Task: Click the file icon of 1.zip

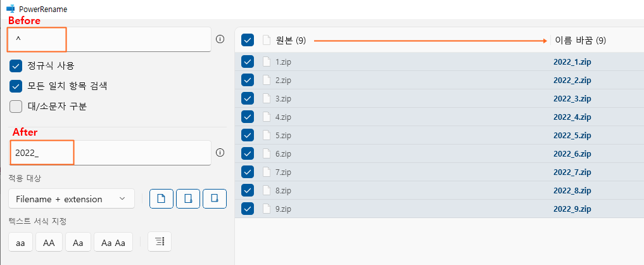Action: (x=267, y=62)
